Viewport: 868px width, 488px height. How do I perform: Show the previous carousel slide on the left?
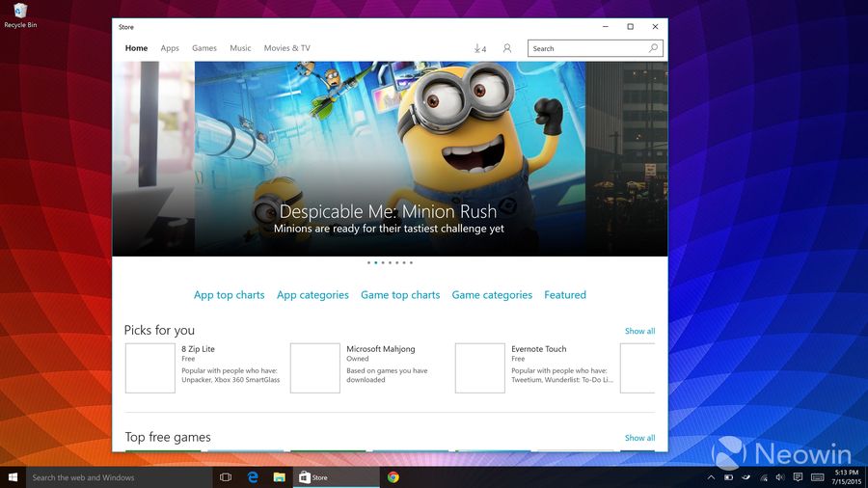[153, 159]
